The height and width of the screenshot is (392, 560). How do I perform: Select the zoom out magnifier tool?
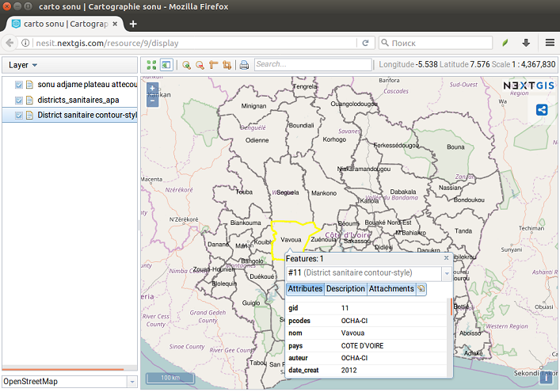point(200,65)
